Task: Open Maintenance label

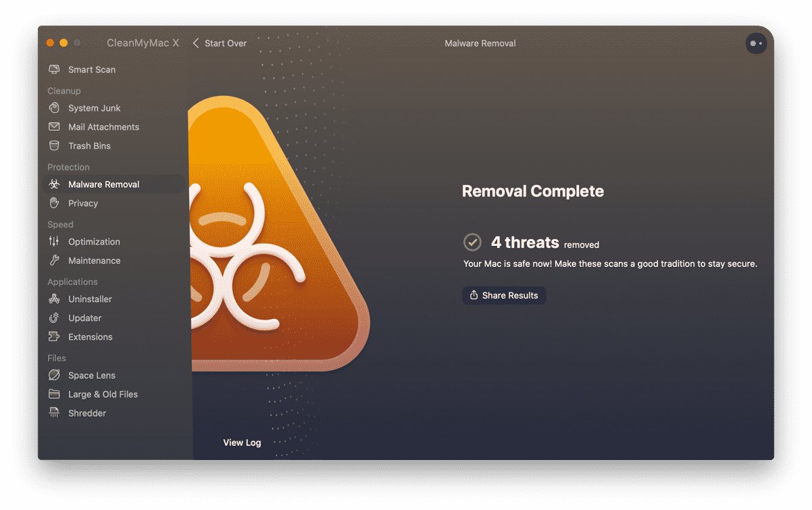Action: point(95,261)
